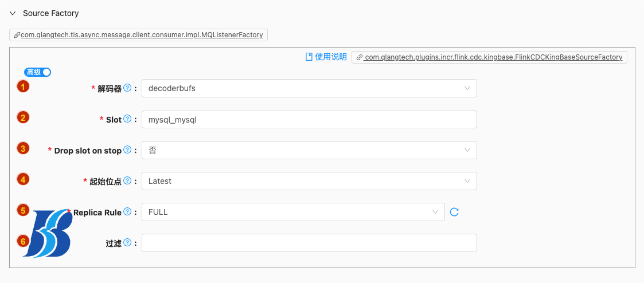Toggle the 高级 advanced switch

(38, 72)
